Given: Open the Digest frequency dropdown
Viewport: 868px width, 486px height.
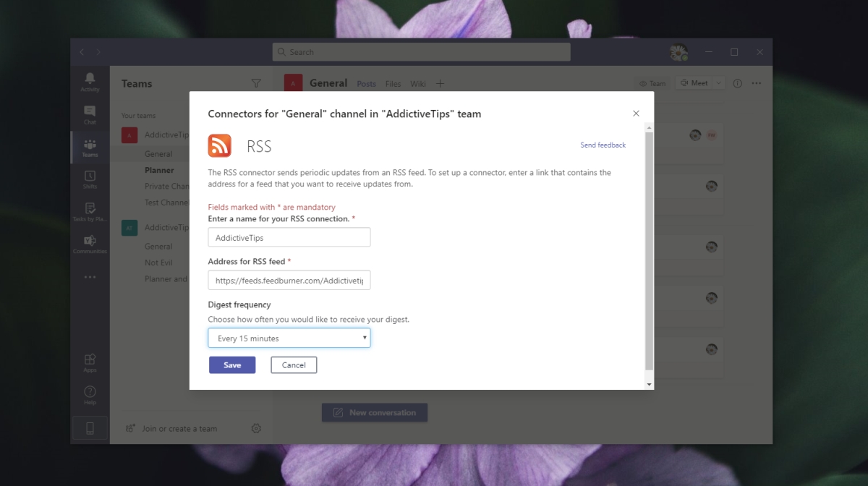Looking at the screenshot, I should point(289,338).
